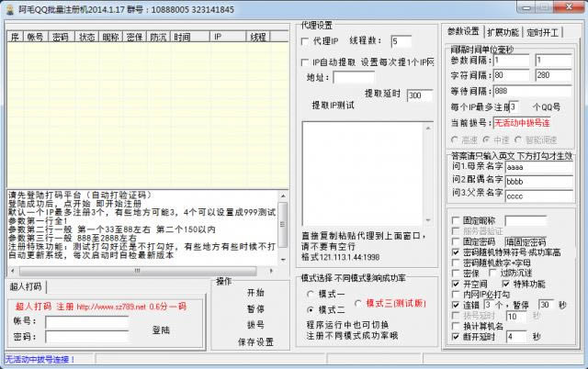Select the 模式二 radio button
The image size is (588, 369).
pos(311,310)
